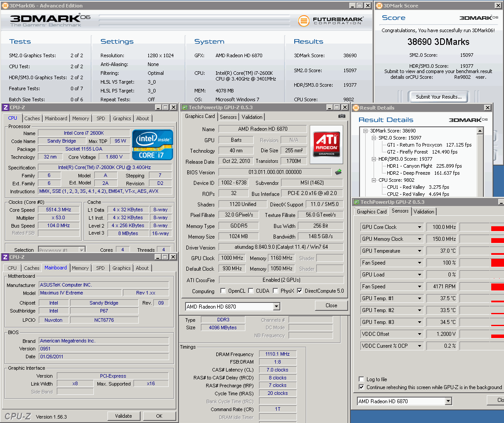This screenshot has width=504, height=423.
Task: Click the BIOS Version field in GPU-Z
Action: (275, 172)
